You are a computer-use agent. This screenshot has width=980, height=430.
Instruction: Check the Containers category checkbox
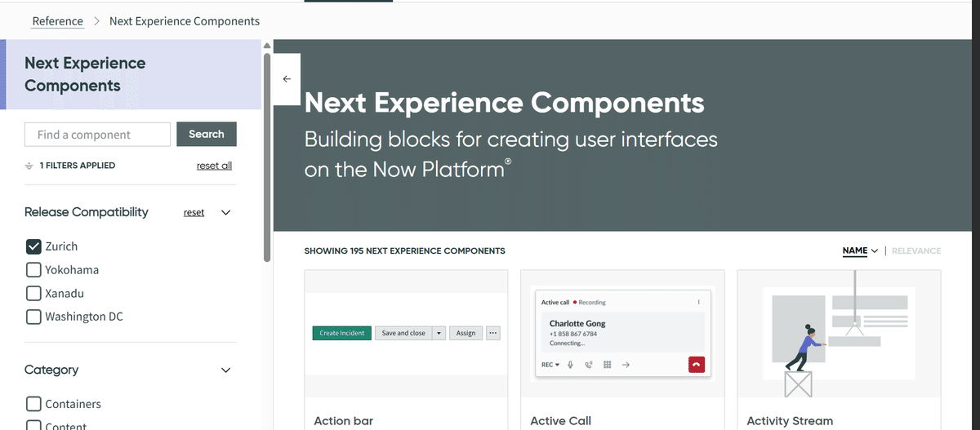[33, 404]
